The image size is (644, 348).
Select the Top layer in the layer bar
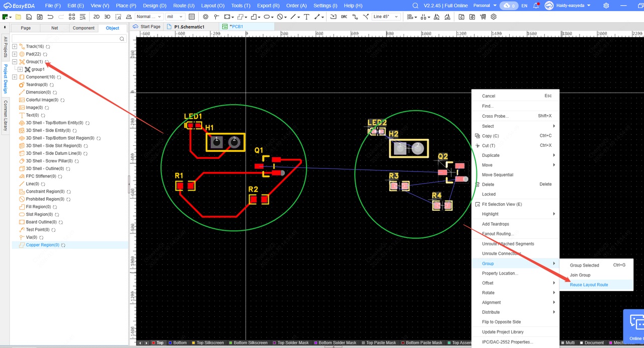coord(160,343)
